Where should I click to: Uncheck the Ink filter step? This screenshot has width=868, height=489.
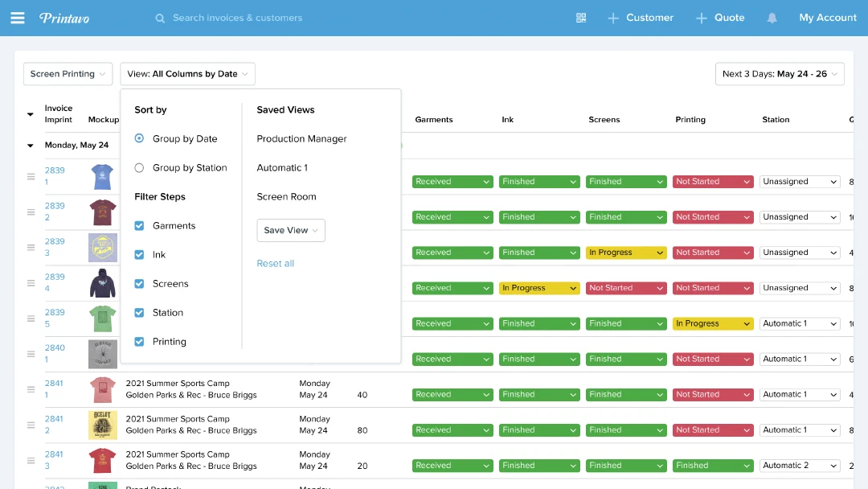tap(140, 255)
